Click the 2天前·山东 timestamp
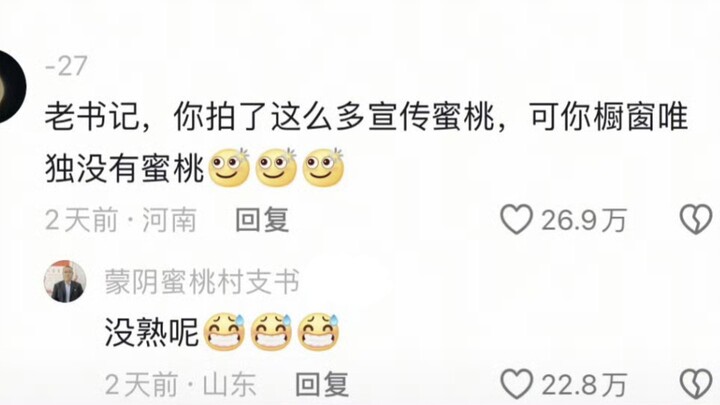 180,384
